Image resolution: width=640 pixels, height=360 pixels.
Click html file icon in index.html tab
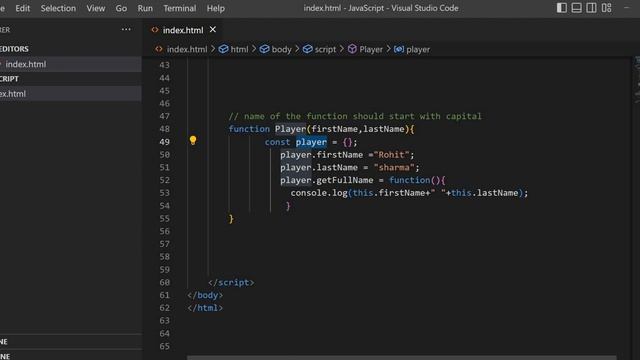(155, 30)
